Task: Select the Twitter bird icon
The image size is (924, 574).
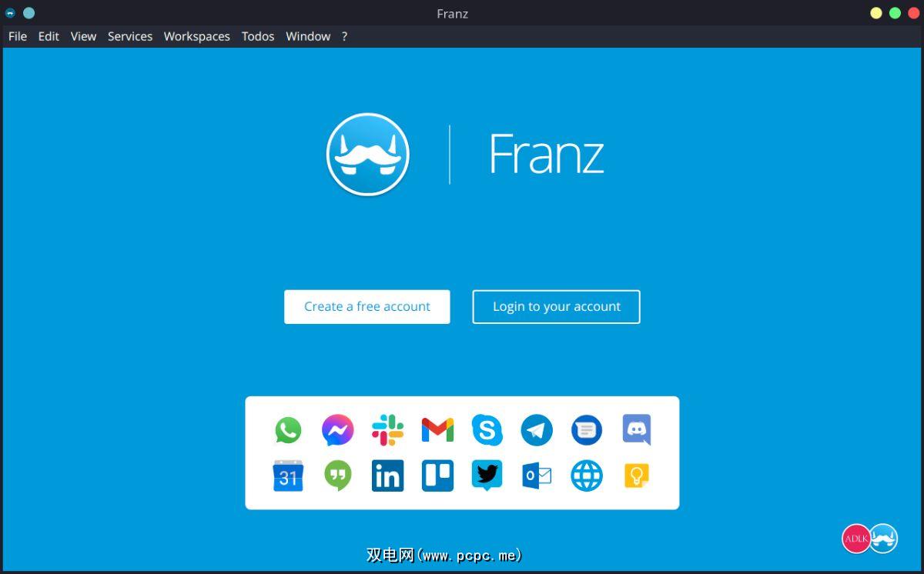Action: point(487,476)
